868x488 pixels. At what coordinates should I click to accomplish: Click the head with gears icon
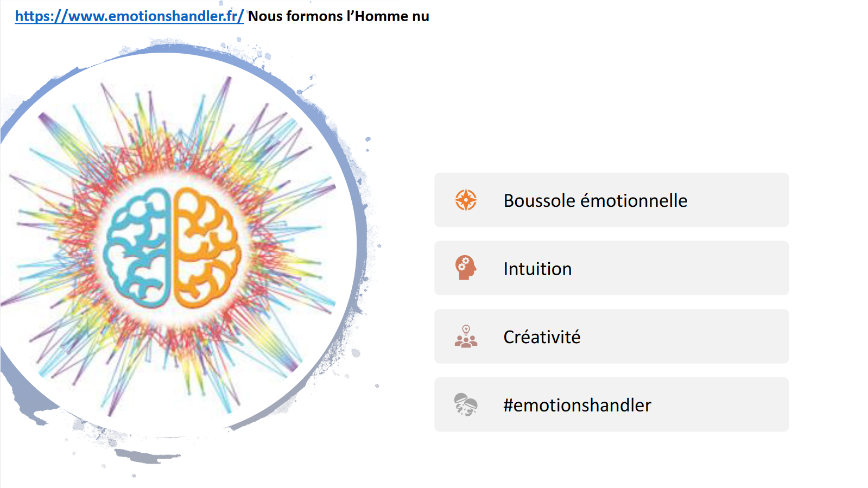466,268
